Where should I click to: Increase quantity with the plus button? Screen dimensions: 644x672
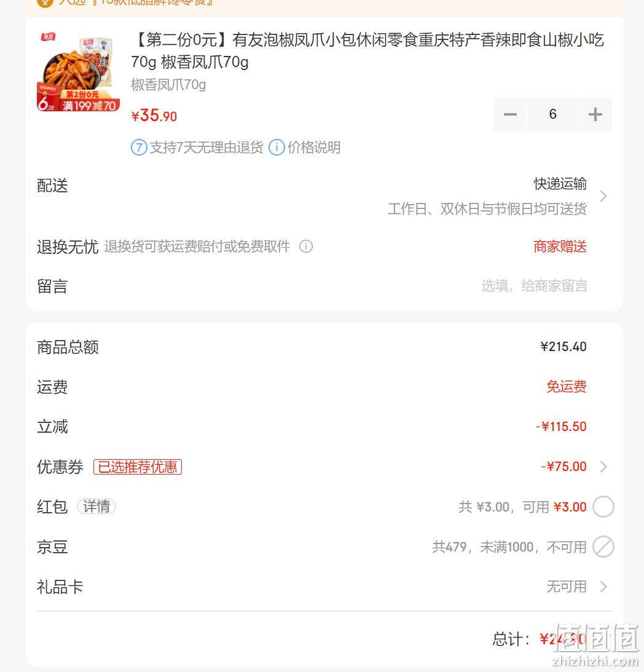tap(595, 114)
